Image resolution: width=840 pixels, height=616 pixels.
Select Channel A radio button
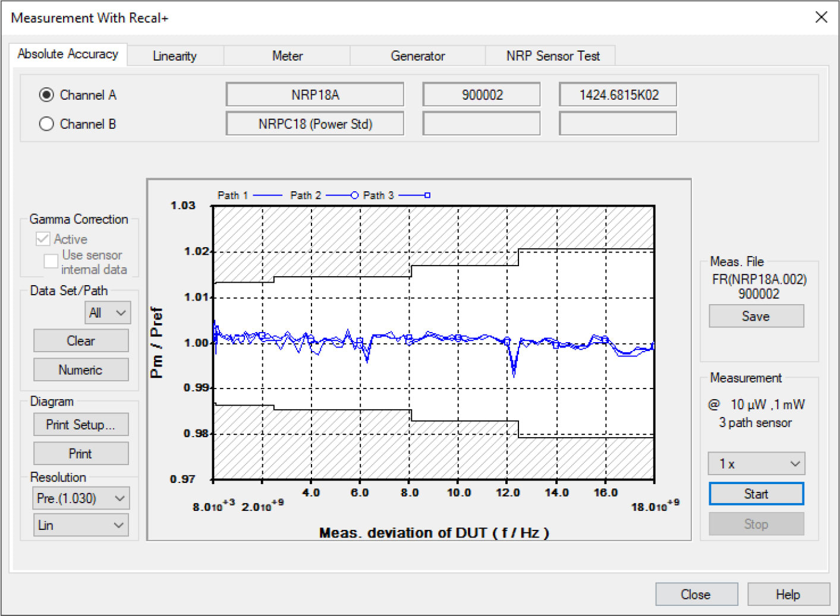point(46,94)
